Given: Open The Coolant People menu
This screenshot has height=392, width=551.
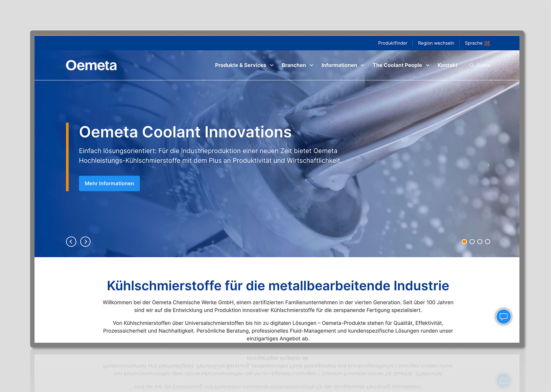Looking at the screenshot, I should pyautogui.click(x=397, y=65).
